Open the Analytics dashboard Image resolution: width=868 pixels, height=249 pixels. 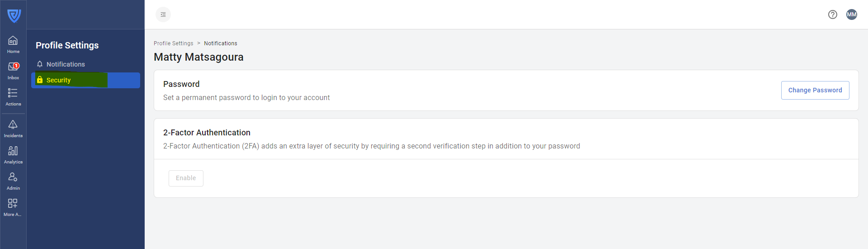pyautogui.click(x=13, y=155)
